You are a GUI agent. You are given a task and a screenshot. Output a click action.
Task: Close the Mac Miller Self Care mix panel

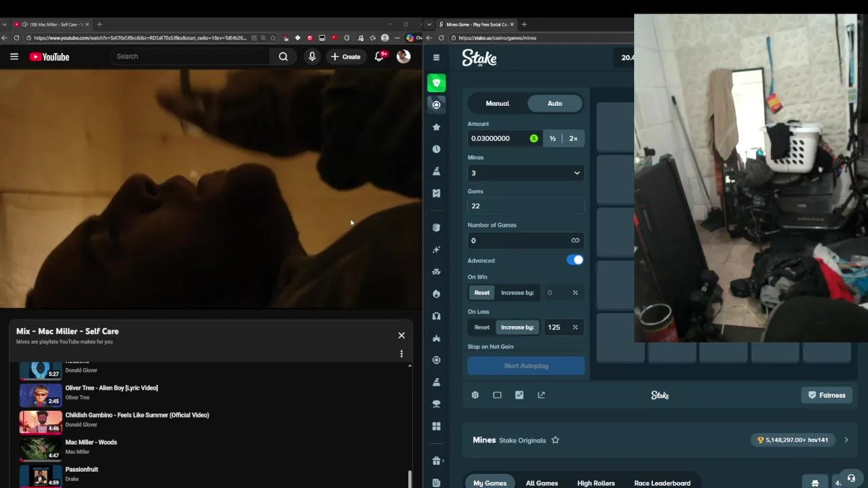click(401, 335)
